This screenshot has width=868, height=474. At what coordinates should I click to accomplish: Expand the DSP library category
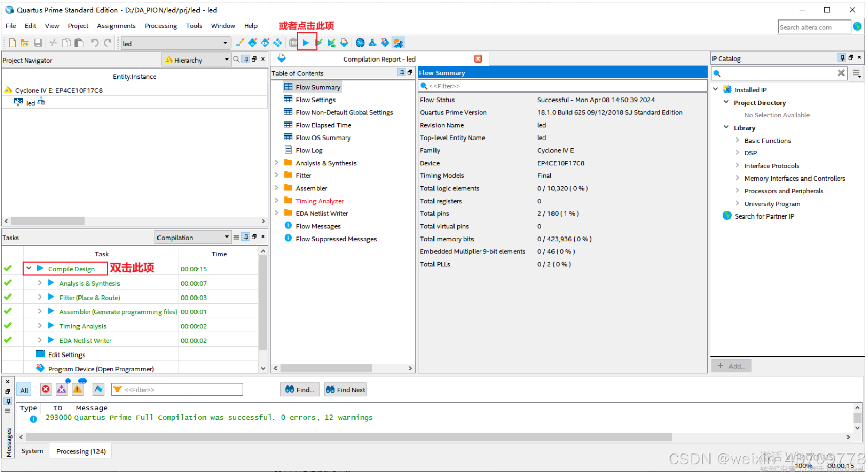click(x=737, y=152)
